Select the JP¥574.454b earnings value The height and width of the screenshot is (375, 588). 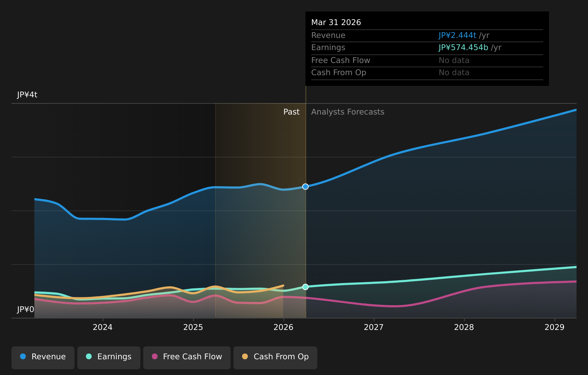pos(463,48)
